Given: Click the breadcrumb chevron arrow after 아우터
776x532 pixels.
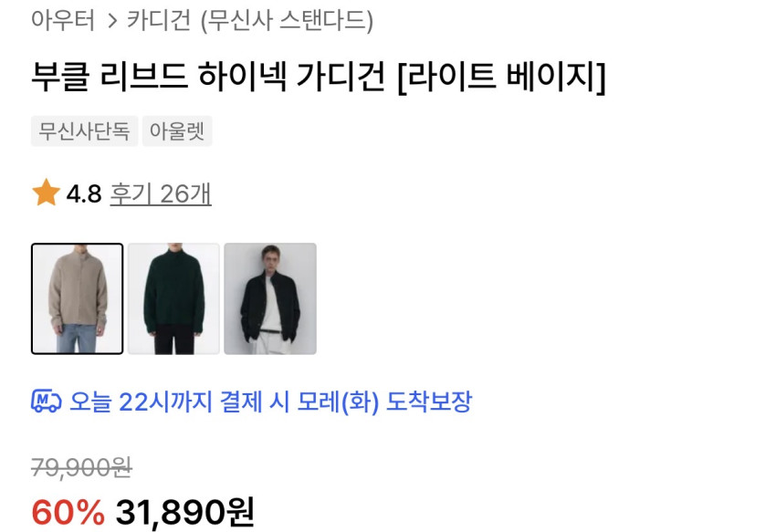Looking at the screenshot, I should point(112,21).
